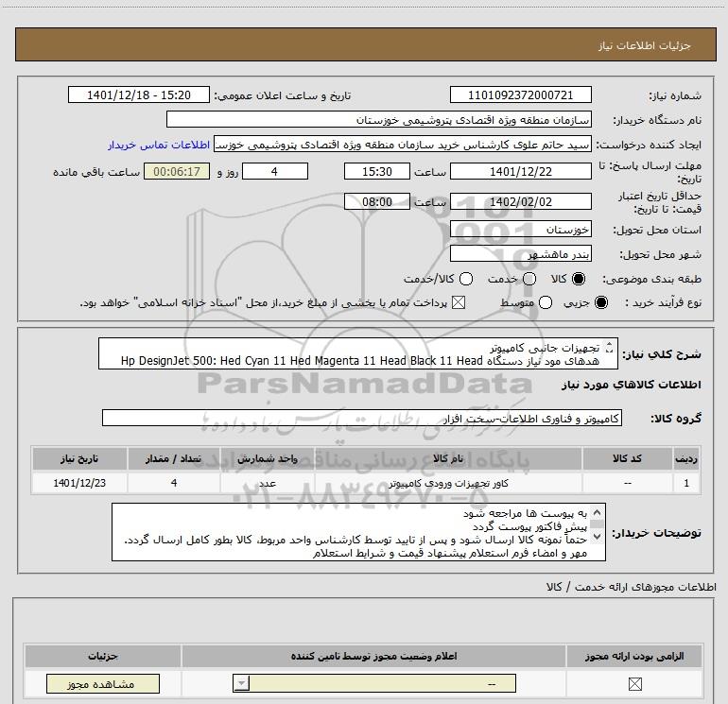Select the کالا/خدمت radio button

pyautogui.click(x=466, y=279)
